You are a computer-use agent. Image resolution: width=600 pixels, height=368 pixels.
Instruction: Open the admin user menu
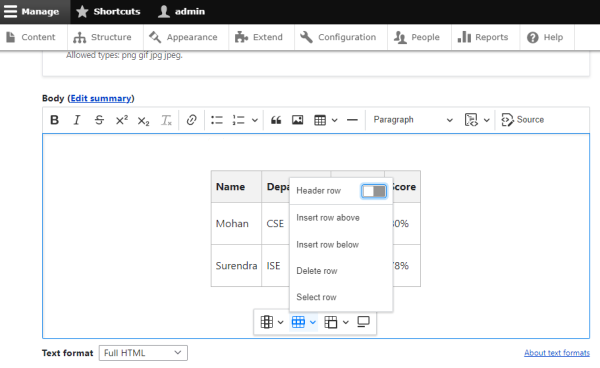[182, 11]
